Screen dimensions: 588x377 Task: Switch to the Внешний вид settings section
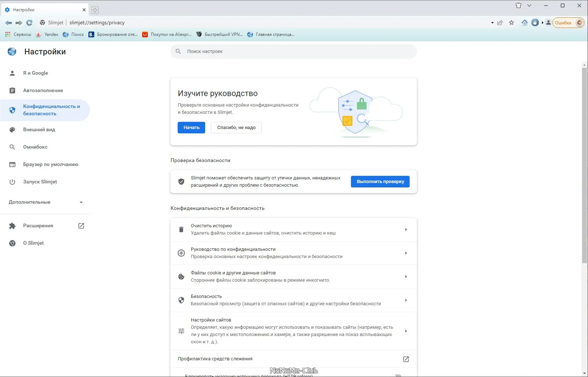(x=39, y=129)
